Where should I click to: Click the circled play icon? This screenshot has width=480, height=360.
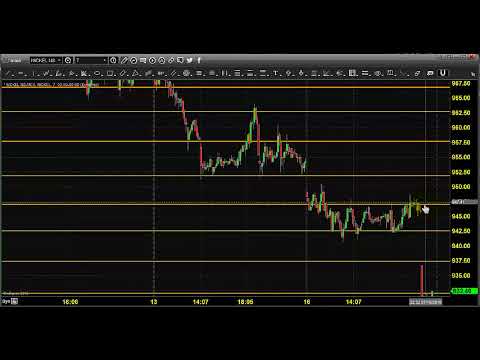(152, 60)
